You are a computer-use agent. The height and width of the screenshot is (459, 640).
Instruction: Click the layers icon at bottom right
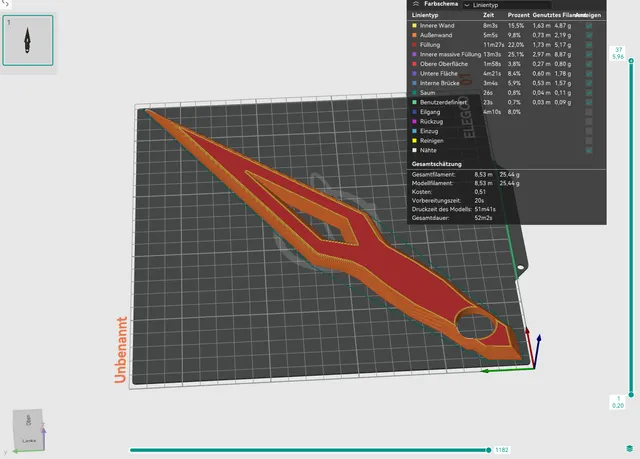630,449
